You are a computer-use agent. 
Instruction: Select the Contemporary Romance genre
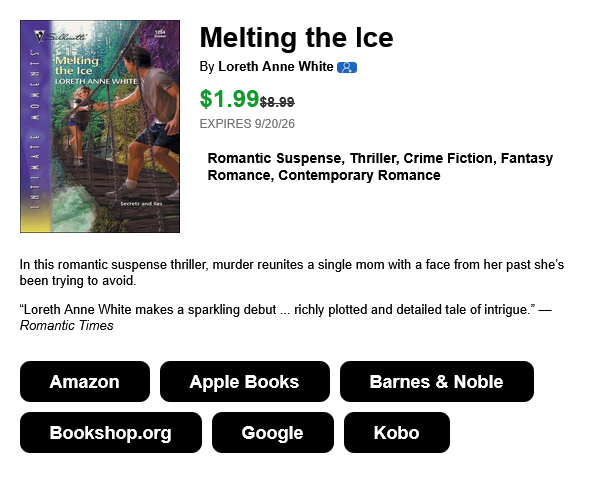pos(359,175)
